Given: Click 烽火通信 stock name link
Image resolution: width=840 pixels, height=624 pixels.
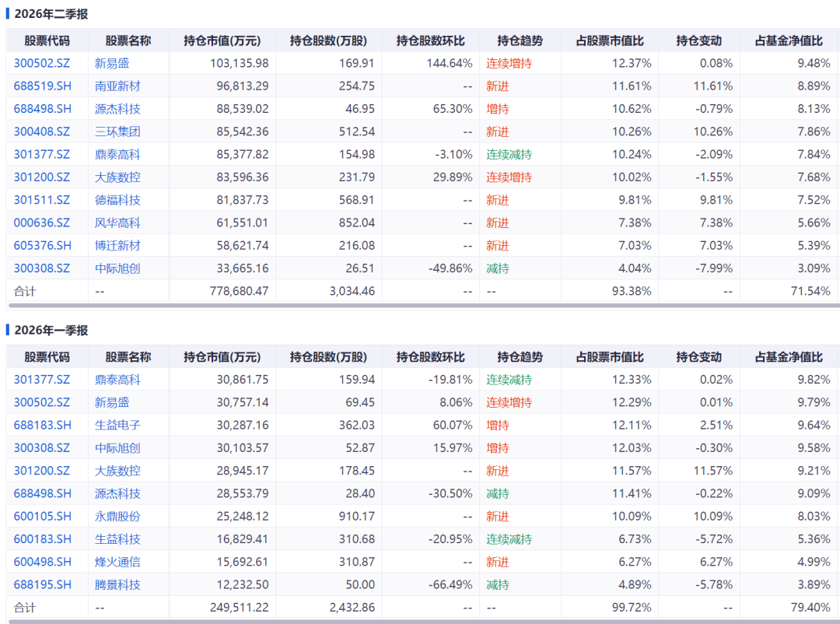Looking at the screenshot, I should point(117,562).
